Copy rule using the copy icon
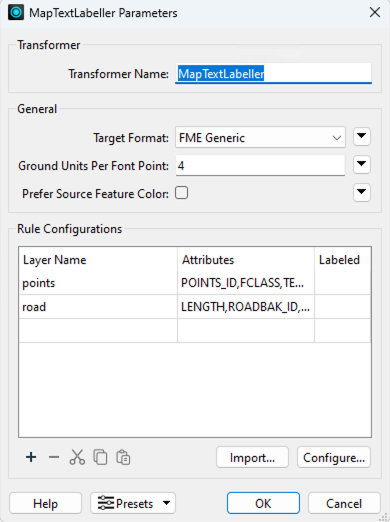390x522 pixels. click(100, 457)
